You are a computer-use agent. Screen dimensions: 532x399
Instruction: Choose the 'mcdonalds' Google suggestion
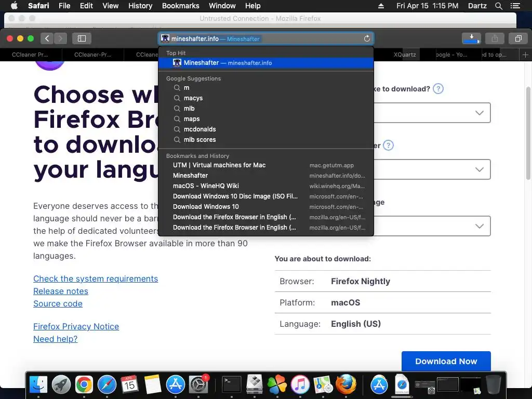coord(266,129)
